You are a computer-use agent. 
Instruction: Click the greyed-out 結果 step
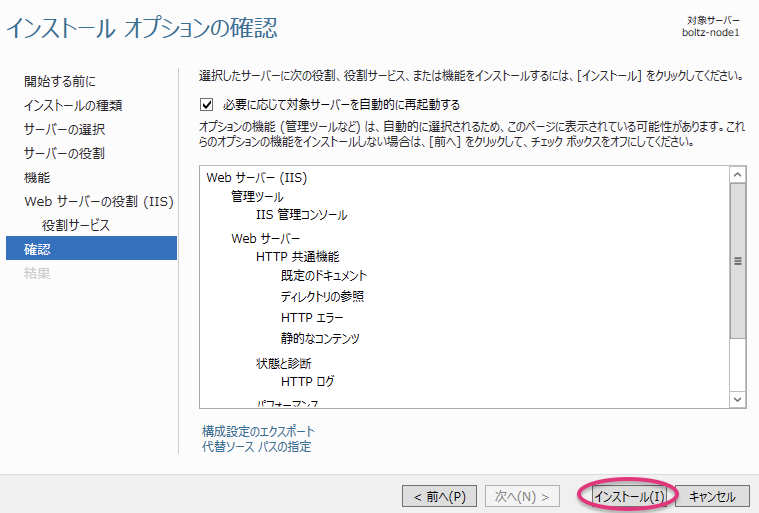point(37,273)
